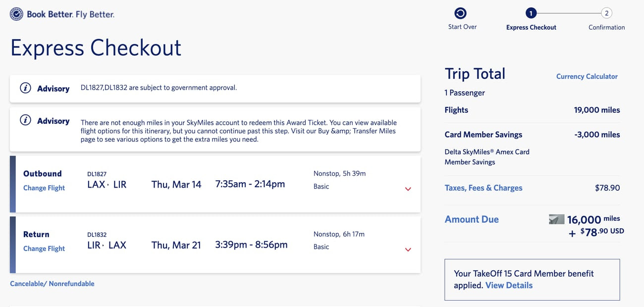Change the Outbound flight
Viewport: 644px width, 307px height.
[x=44, y=188]
